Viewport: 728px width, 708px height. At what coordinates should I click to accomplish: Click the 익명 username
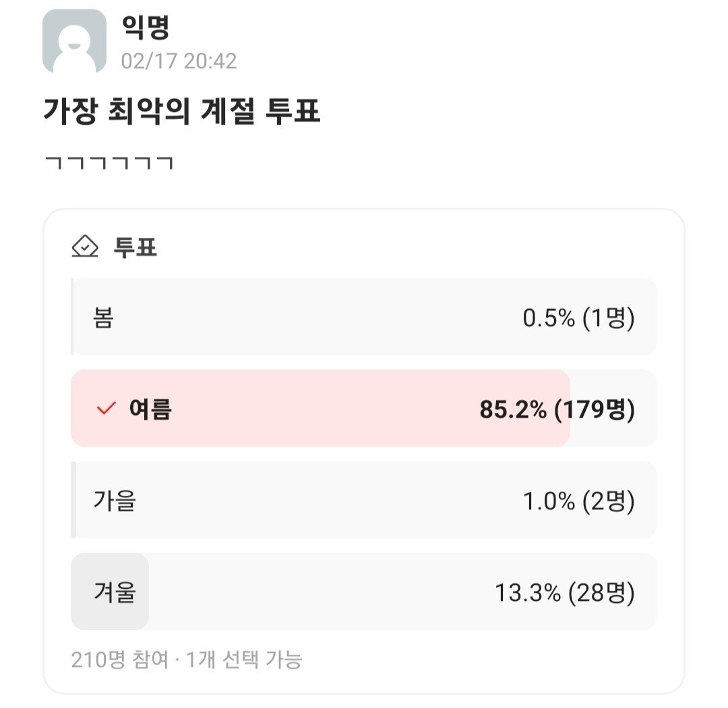pos(145,28)
